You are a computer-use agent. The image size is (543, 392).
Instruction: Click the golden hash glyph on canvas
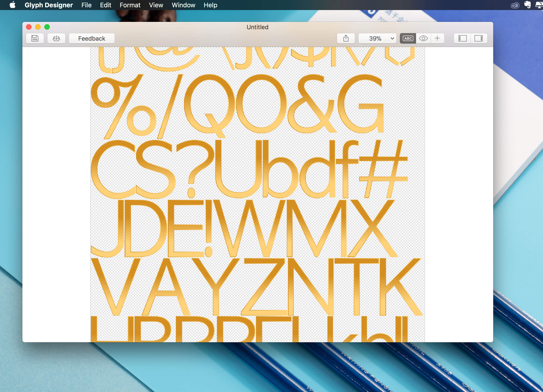384,169
